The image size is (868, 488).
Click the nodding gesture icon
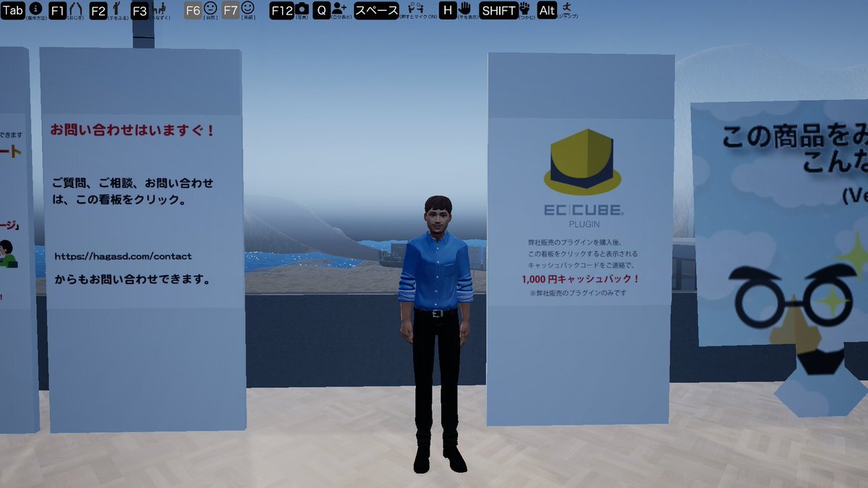[x=160, y=8]
